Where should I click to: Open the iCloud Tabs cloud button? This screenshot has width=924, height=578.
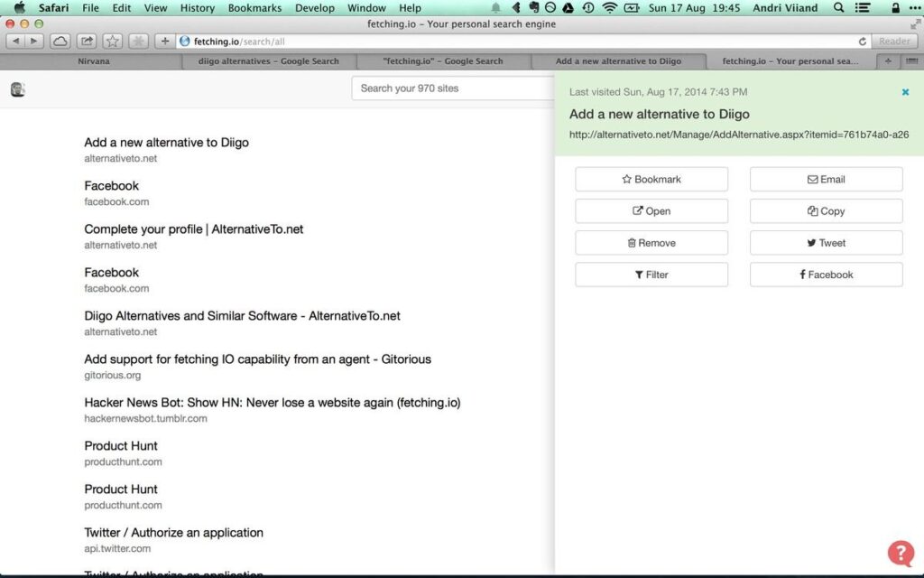tap(60, 41)
